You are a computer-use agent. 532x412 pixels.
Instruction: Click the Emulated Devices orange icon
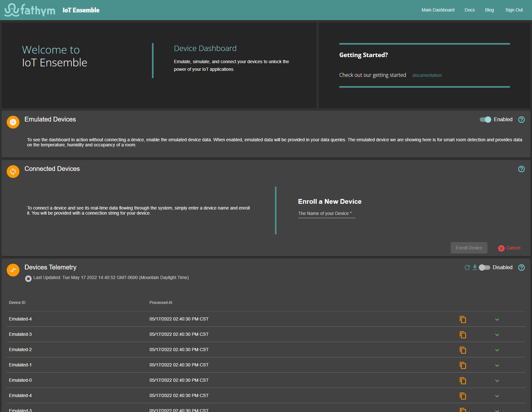point(13,122)
